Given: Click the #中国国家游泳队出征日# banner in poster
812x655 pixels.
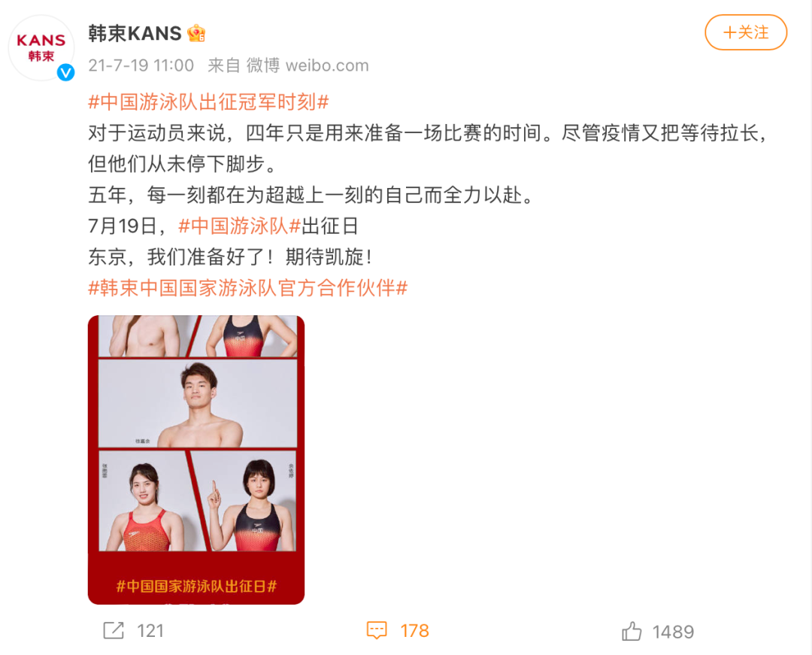Looking at the screenshot, I should [196, 586].
